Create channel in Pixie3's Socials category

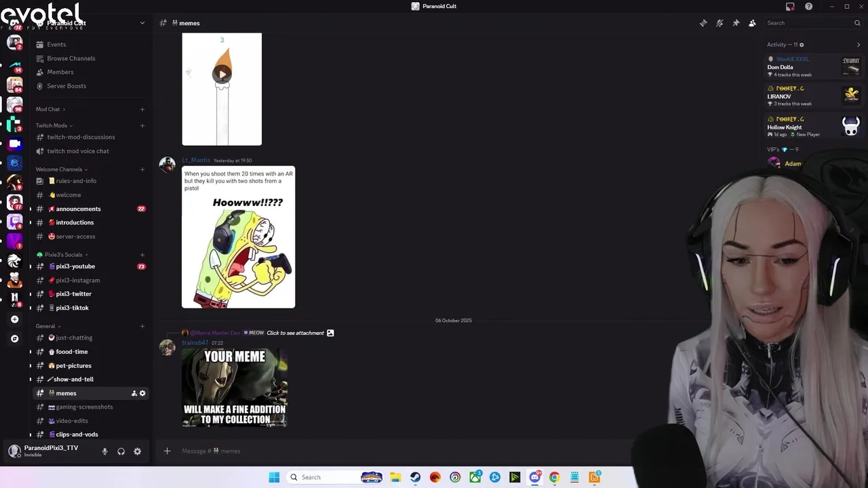click(142, 255)
